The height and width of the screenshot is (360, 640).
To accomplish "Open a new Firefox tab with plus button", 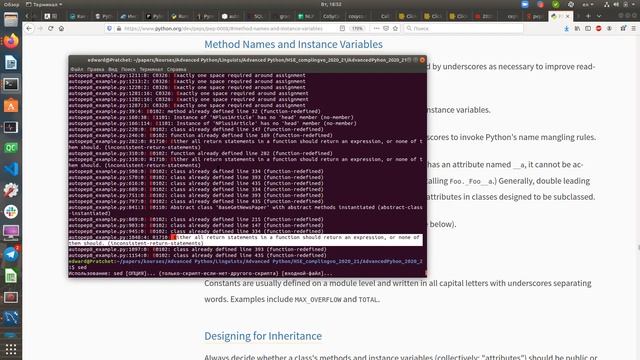I will [x=588, y=16].
